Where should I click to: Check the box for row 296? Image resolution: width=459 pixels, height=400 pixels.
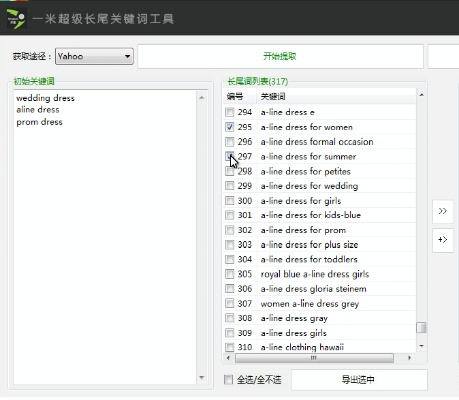point(230,142)
